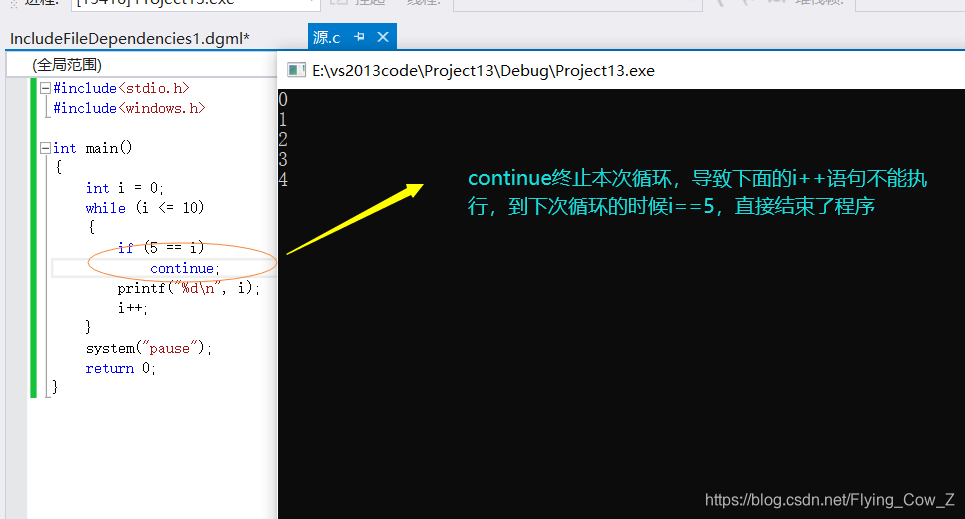The image size is (965, 519).
Task: Switch to the IncludeFileDependencies1.dgml tab
Action: point(130,38)
